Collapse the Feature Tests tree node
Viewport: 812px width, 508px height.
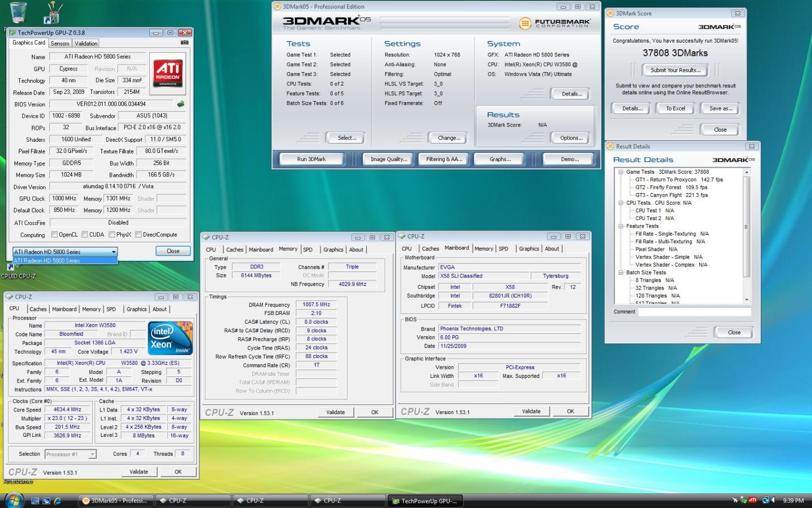(620, 226)
